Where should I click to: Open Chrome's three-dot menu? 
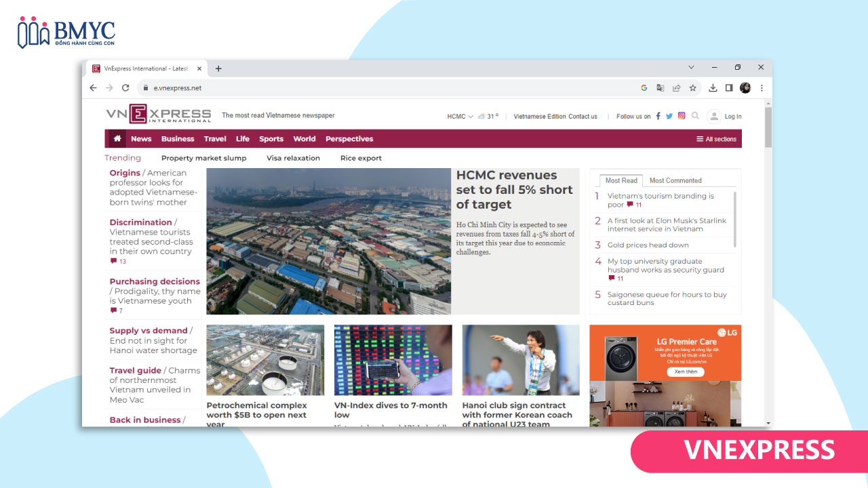tap(762, 87)
